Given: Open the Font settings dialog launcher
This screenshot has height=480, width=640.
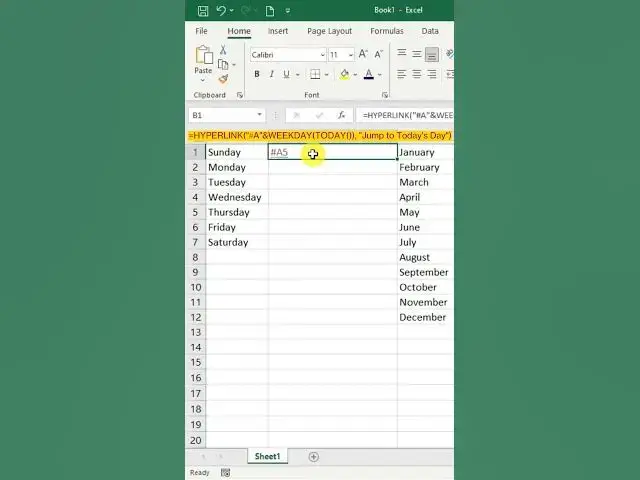Looking at the screenshot, I should pos(384,95).
